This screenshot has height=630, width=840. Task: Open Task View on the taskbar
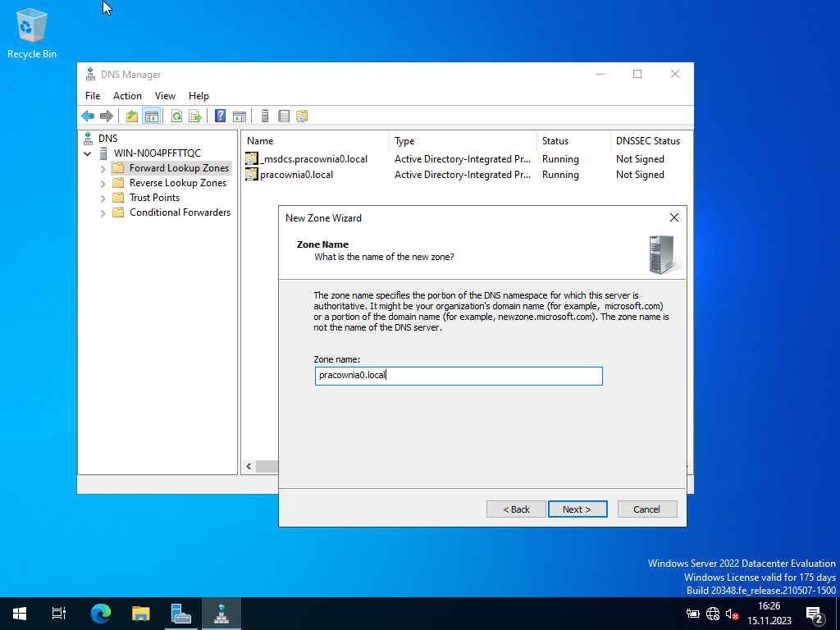[59, 614]
